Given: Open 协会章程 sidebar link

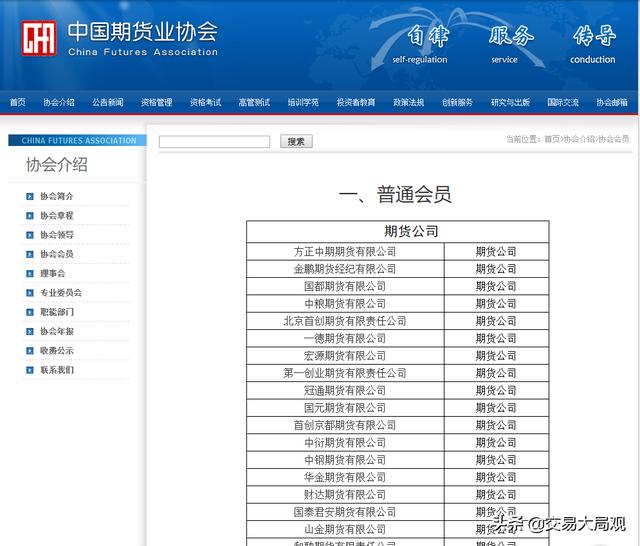Looking at the screenshot, I should (x=57, y=215).
